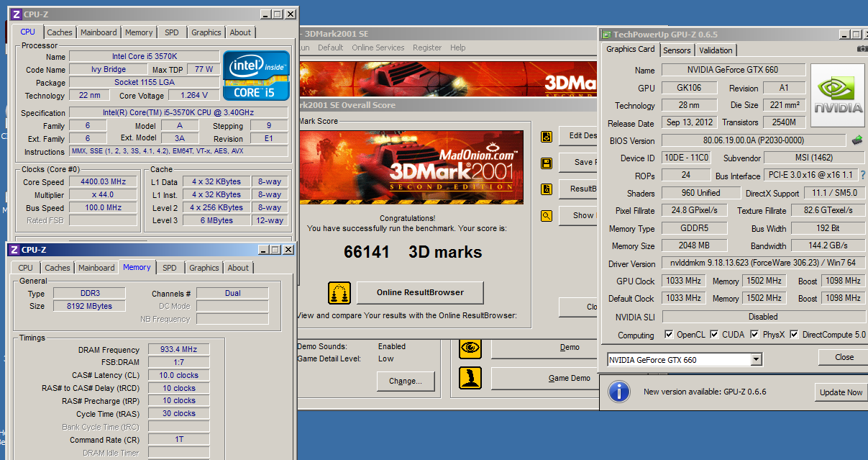Switch to the Sensors tab in GPU-Z
The width and height of the screenshot is (868, 460).
pyautogui.click(x=677, y=50)
